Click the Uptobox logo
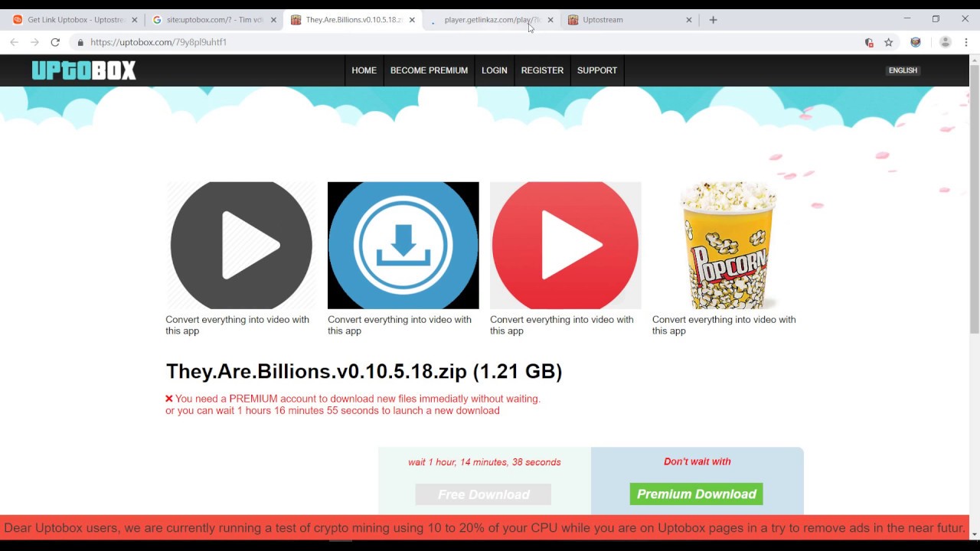The image size is (980, 551). [x=83, y=70]
